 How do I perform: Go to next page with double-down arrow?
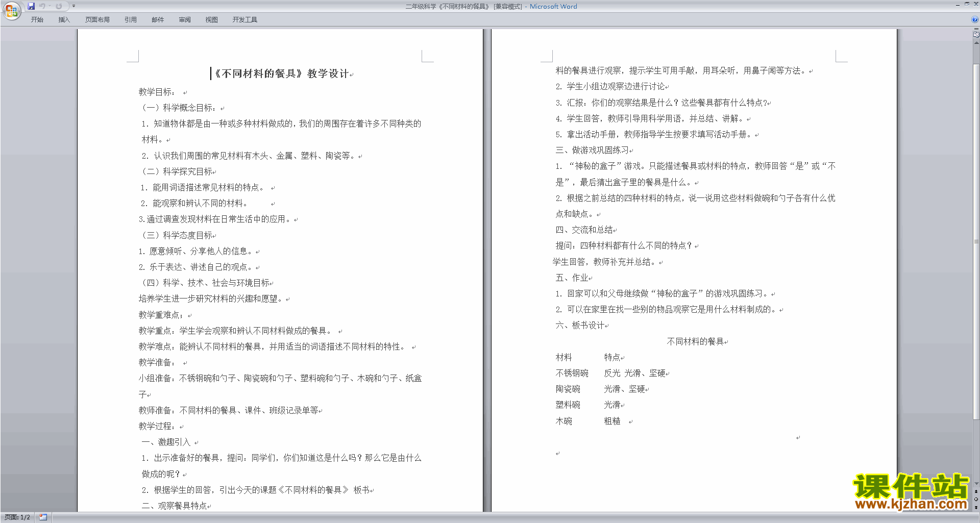click(x=976, y=507)
